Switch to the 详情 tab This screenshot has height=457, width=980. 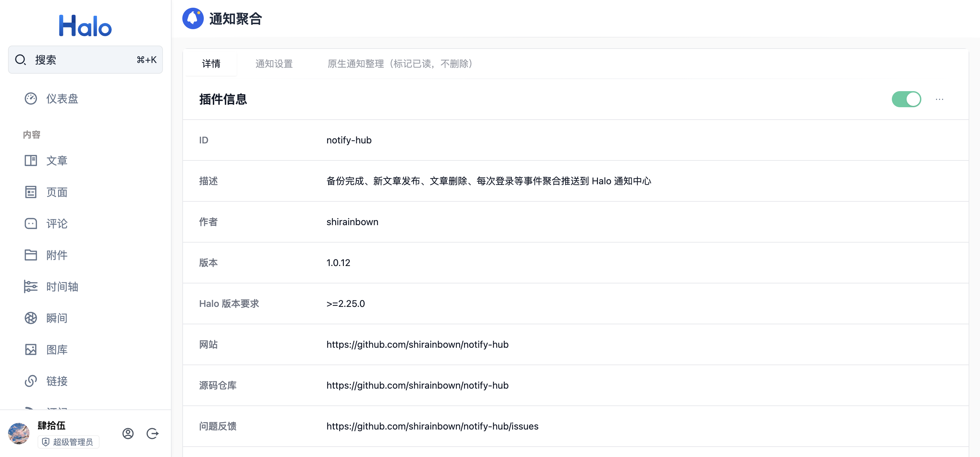point(211,64)
